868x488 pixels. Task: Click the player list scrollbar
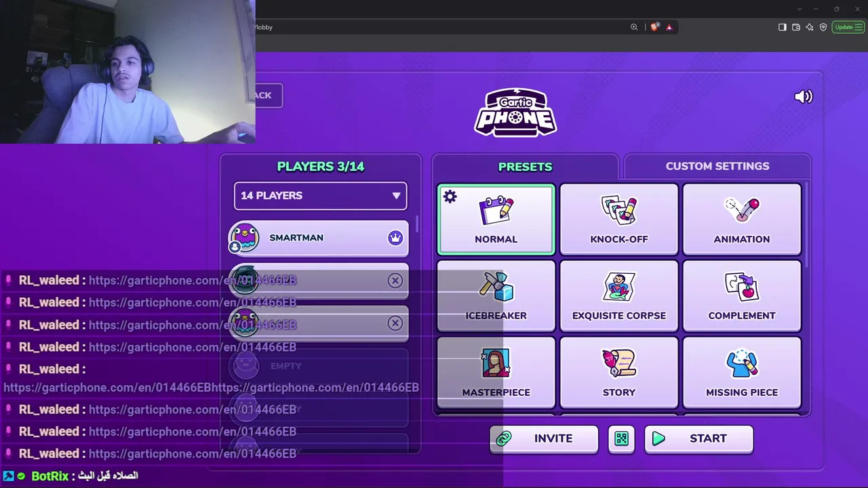click(417, 225)
